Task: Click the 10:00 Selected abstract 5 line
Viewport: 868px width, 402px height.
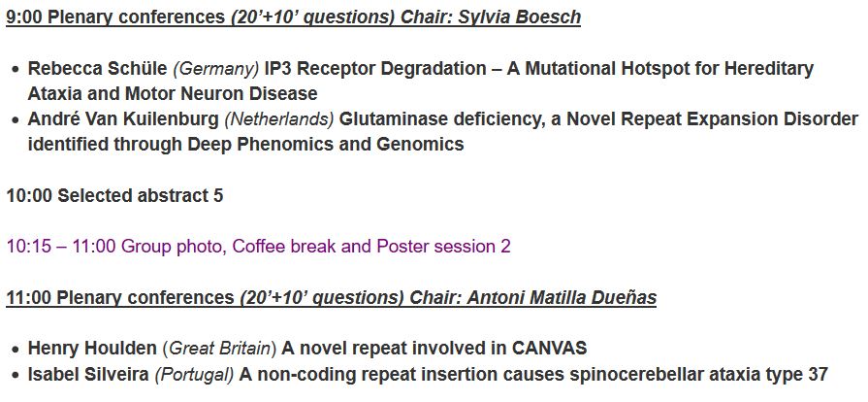Action: click(114, 195)
